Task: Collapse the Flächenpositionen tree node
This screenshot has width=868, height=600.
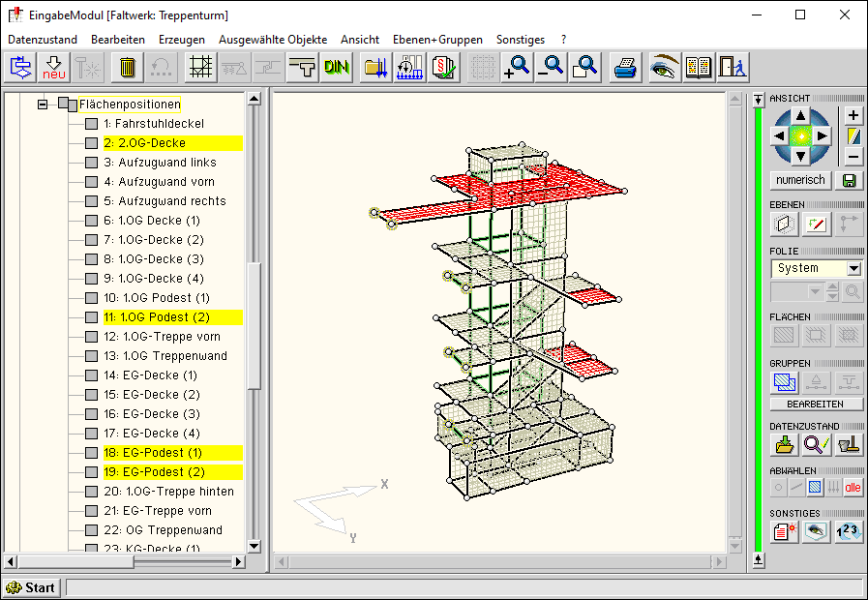Action: click(x=43, y=104)
